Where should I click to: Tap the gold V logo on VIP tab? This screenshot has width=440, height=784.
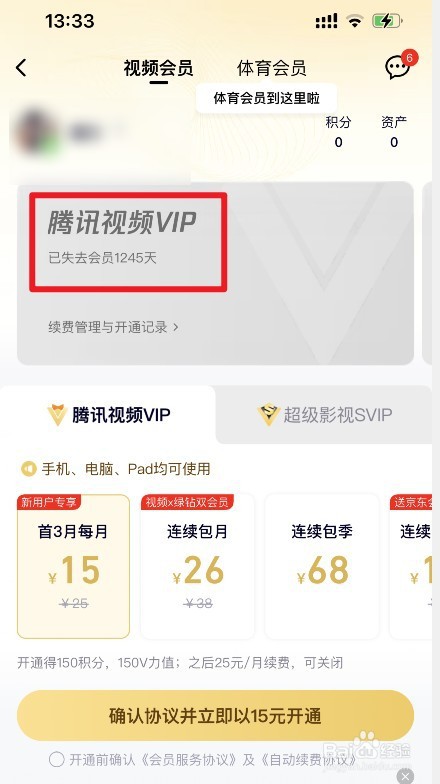click(x=57, y=415)
